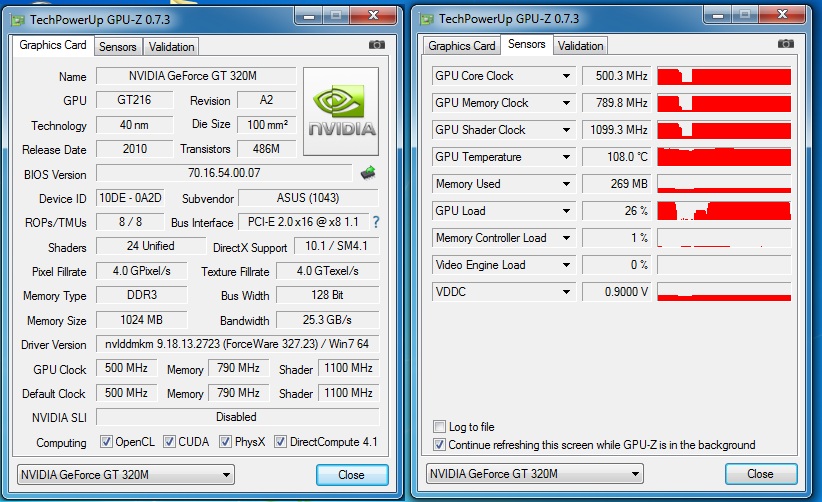Viewport: 822px width, 502px height.
Task: Click GPU-Z app icon in left window title bar
Action: [x=18, y=20]
